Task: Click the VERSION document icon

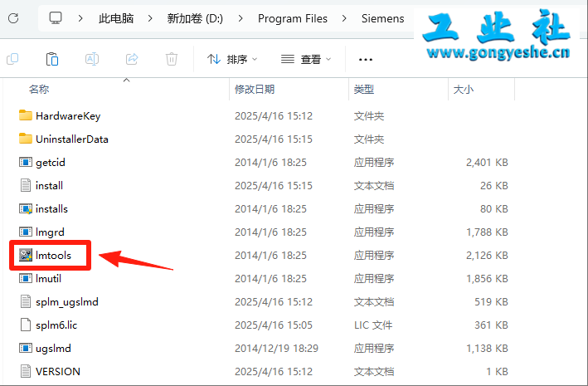Action: coord(26,371)
